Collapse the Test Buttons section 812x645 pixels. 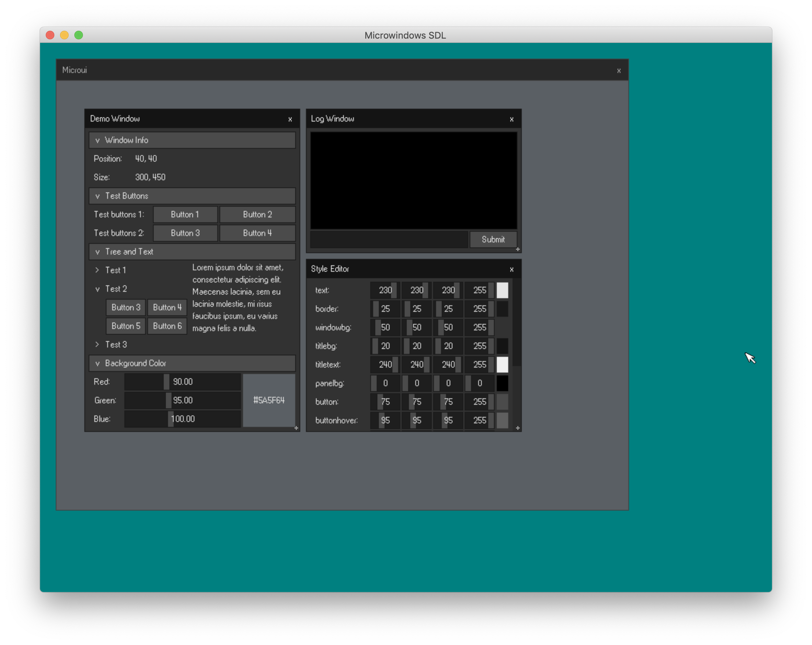pos(192,196)
